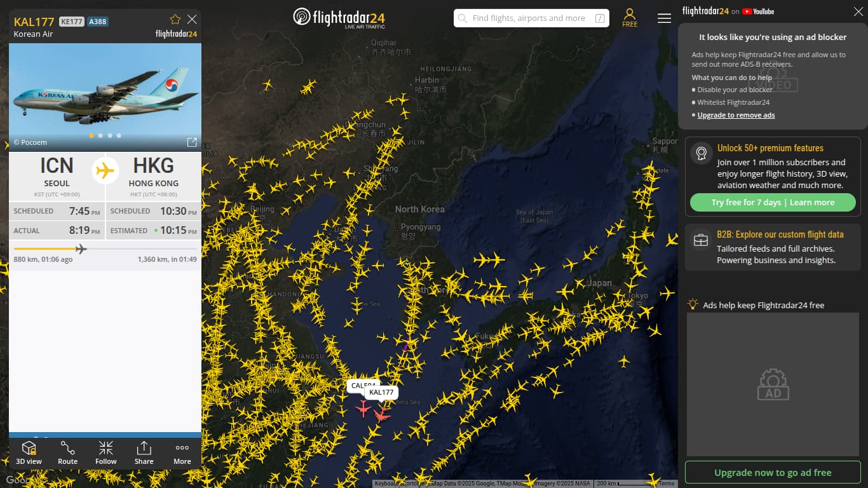Click the 1,360 km, in 01:49 text
The image size is (868, 488).
pyautogui.click(x=167, y=259)
